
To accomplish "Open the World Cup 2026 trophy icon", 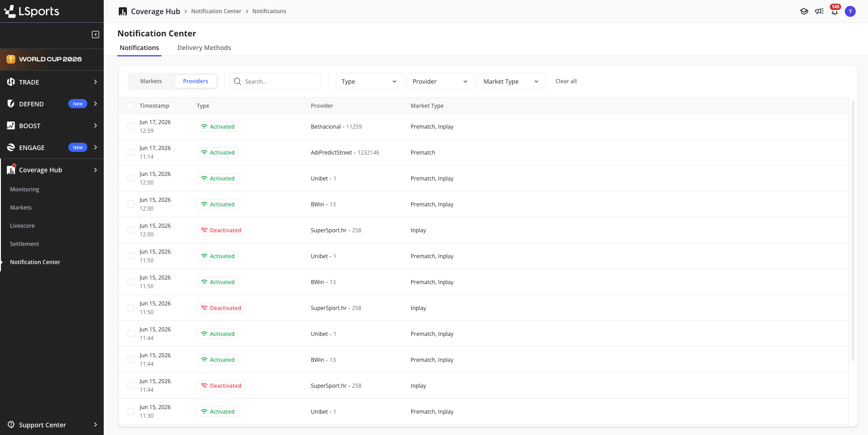I will click(11, 59).
